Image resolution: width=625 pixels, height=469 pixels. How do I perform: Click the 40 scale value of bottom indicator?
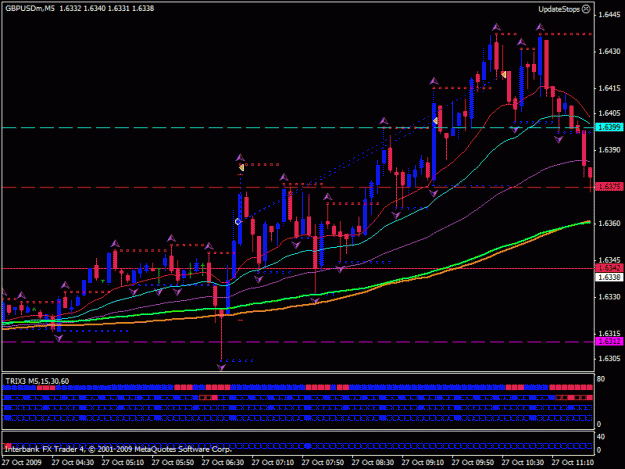tap(601, 437)
